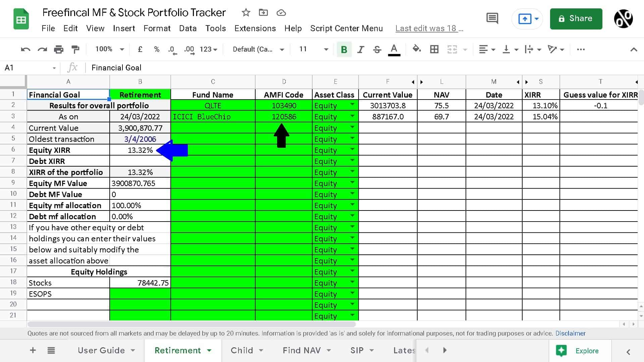This screenshot has height=362, width=644.
Task: Toggle italic formatting
Action: 361,50
